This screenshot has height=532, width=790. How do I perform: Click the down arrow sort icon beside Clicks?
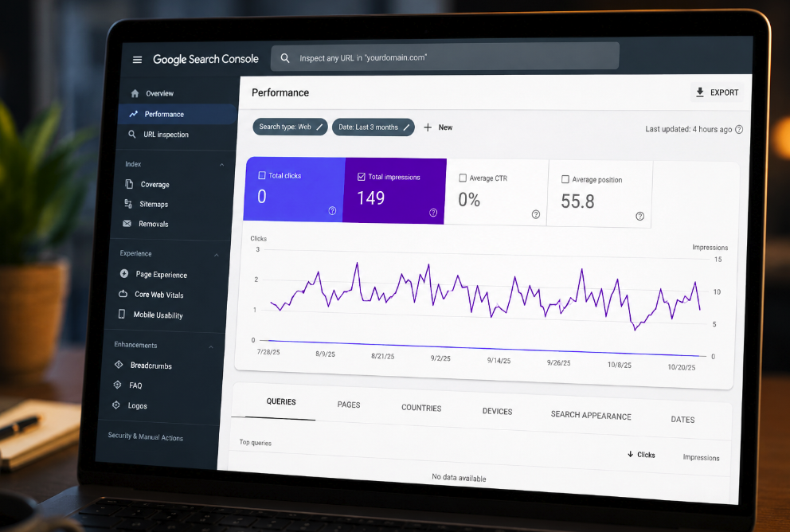point(630,454)
